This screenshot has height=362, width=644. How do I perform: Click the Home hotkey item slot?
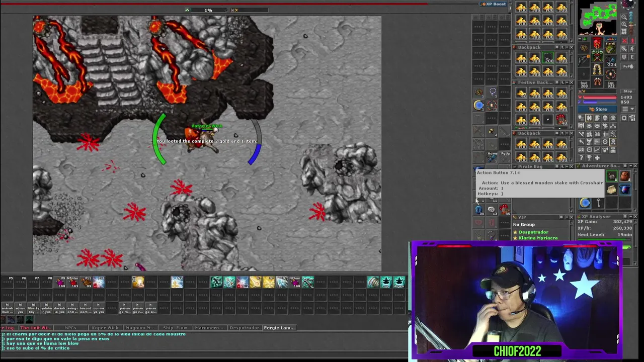tap(492, 157)
